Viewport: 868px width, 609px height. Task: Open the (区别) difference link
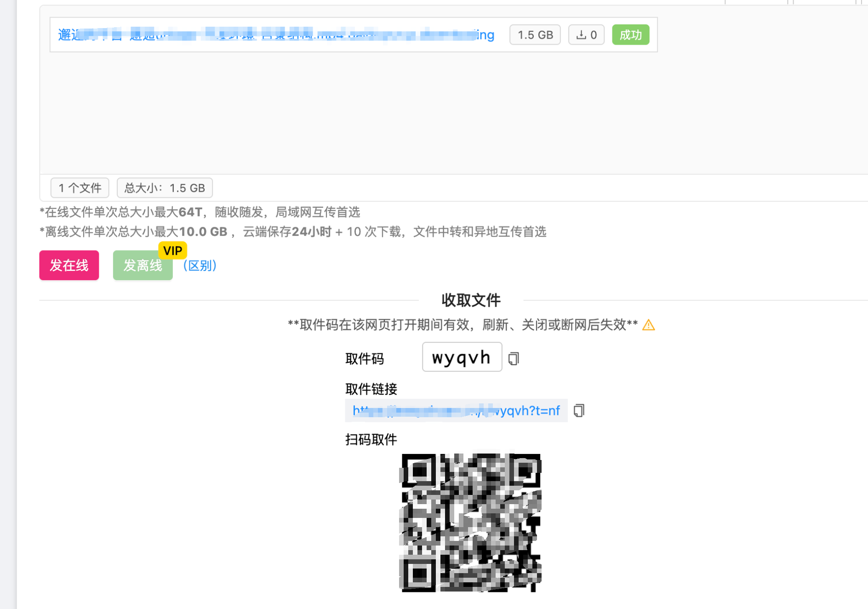pos(200,265)
